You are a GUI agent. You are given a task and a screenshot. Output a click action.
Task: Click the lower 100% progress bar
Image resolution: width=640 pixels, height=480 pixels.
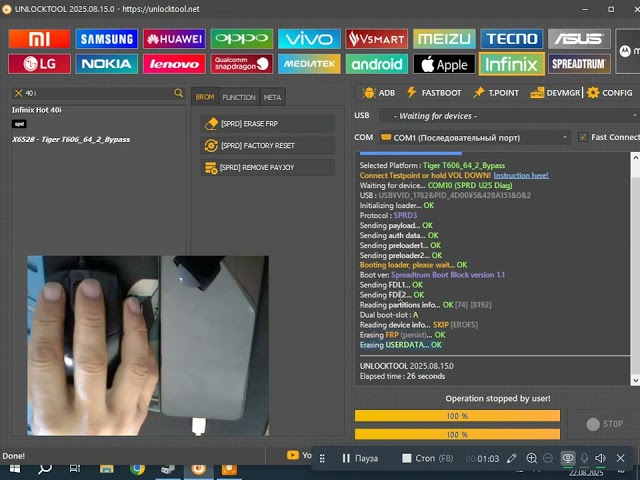(457, 434)
